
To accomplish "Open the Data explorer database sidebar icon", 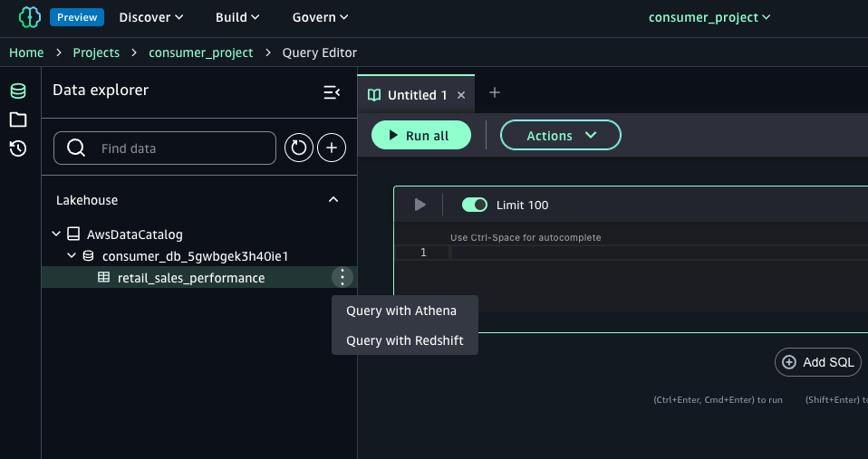I will 18,91.
